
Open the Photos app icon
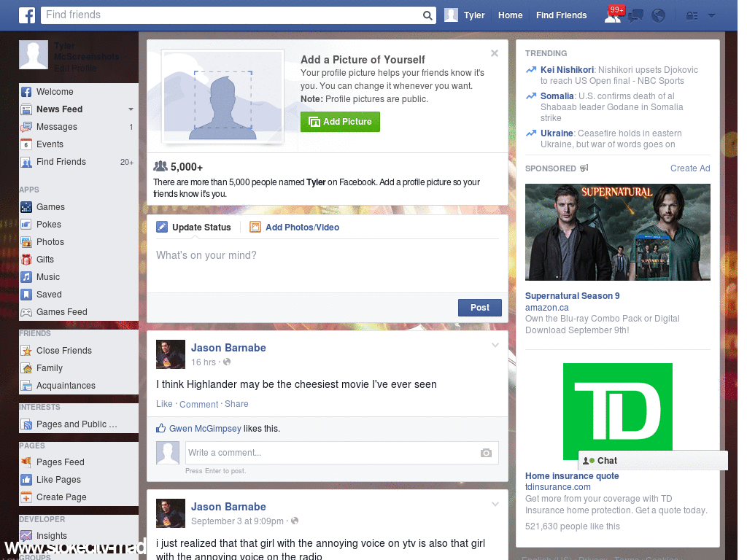[x=26, y=242]
